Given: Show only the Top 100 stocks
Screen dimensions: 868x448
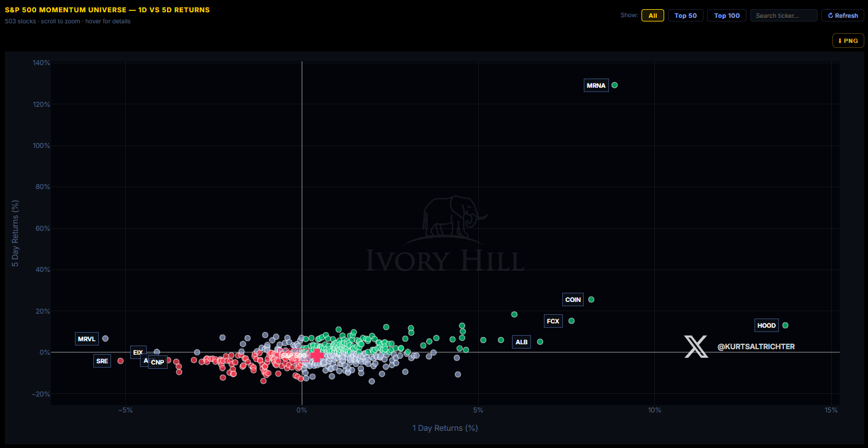Looking at the screenshot, I should point(727,15).
